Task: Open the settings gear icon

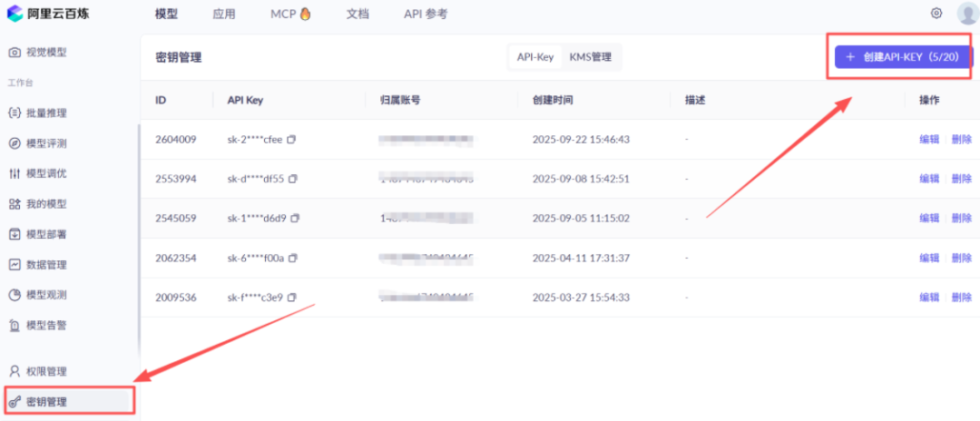Action: coord(936,13)
